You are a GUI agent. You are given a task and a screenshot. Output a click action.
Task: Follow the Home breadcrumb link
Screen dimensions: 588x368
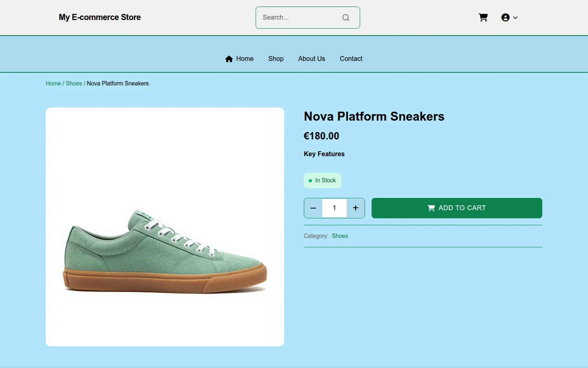pos(53,83)
